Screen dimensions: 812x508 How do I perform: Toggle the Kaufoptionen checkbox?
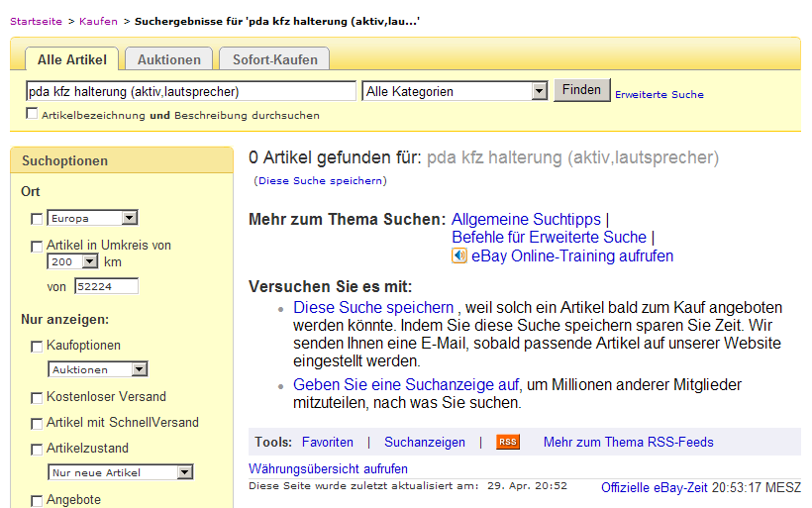pos(37,347)
